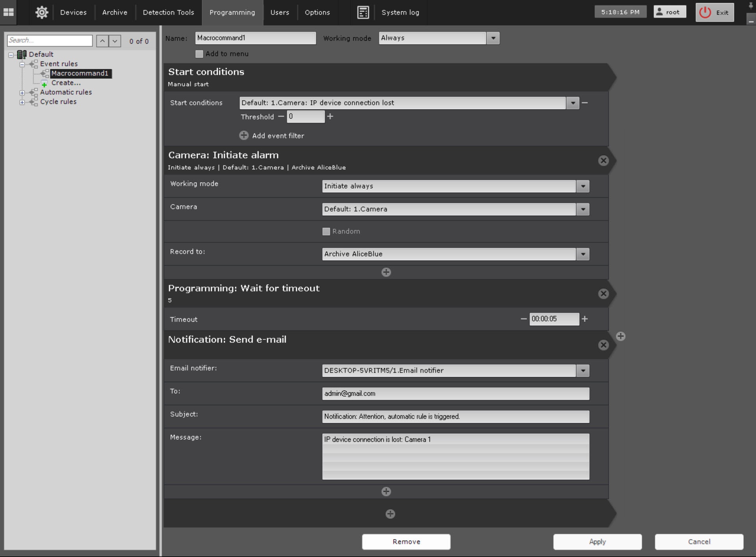The width and height of the screenshot is (756, 557).
Task: Click the plus icon beside Add event filter
Action: coord(244,135)
